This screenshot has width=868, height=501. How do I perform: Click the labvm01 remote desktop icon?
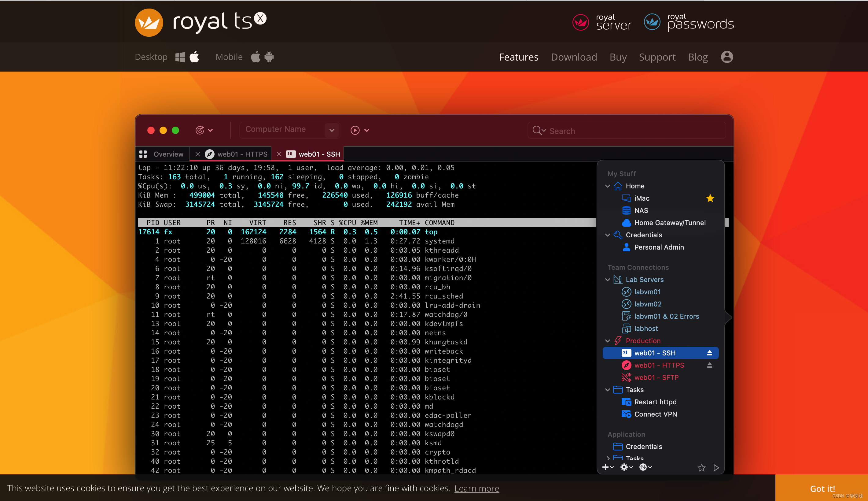[x=626, y=292]
